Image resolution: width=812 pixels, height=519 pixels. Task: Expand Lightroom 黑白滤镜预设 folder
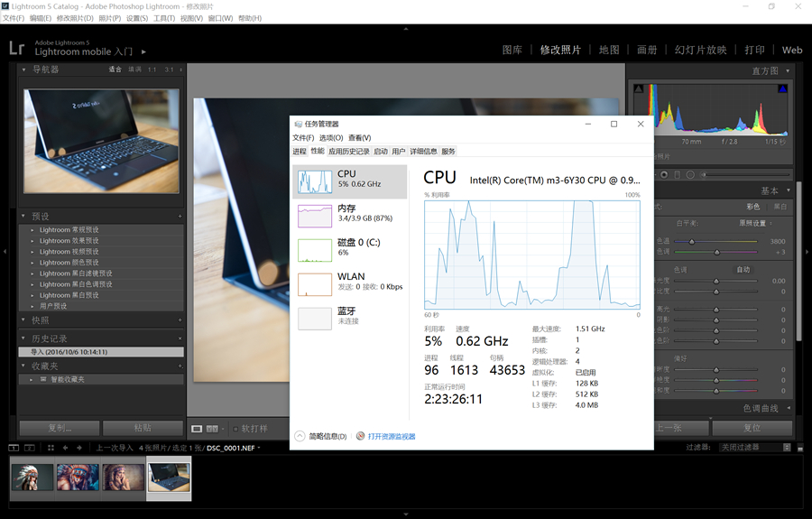[32, 273]
